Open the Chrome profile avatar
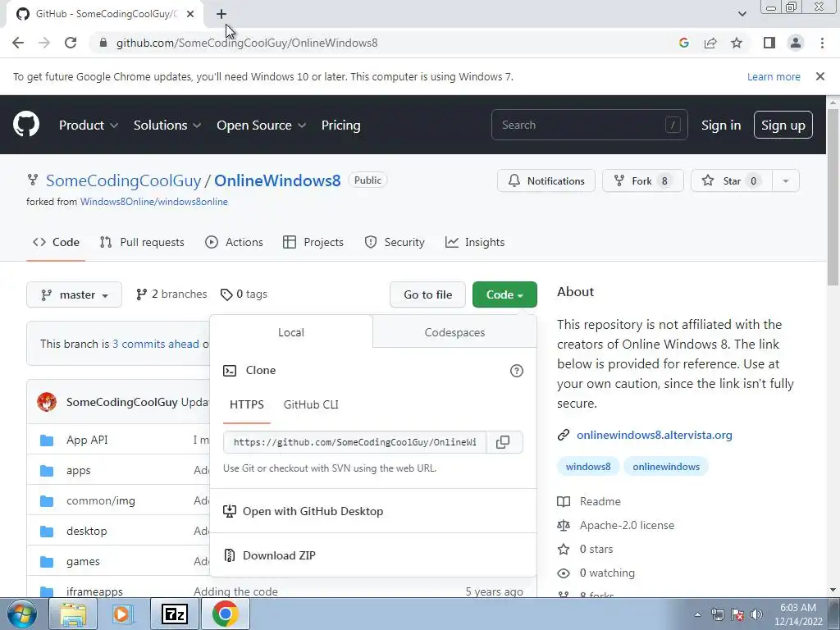Screen dimensions: 840x630 796,43
